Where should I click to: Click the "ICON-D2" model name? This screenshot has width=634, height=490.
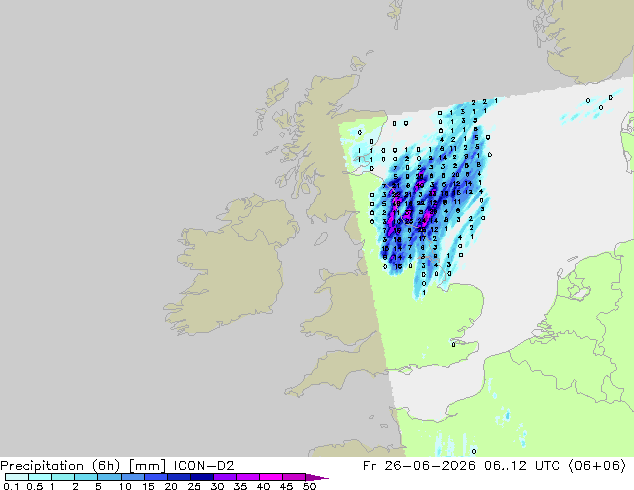(x=204, y=466)
